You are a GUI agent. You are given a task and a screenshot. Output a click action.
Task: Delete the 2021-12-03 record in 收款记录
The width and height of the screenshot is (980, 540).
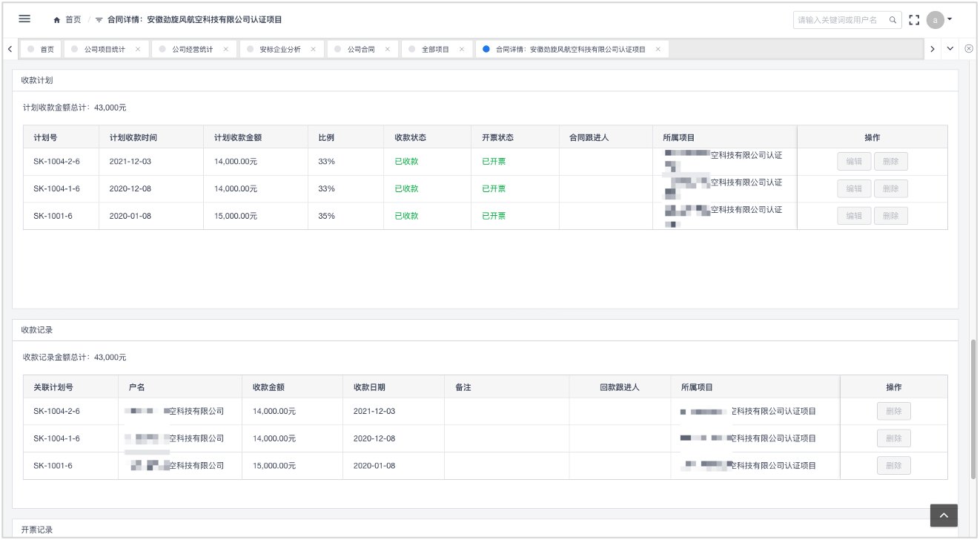(894, 411)
